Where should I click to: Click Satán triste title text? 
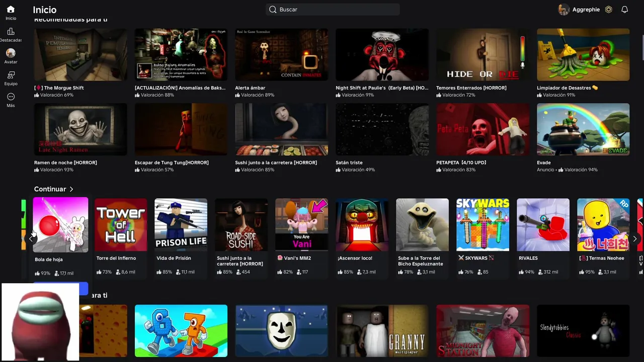point(349,163)
